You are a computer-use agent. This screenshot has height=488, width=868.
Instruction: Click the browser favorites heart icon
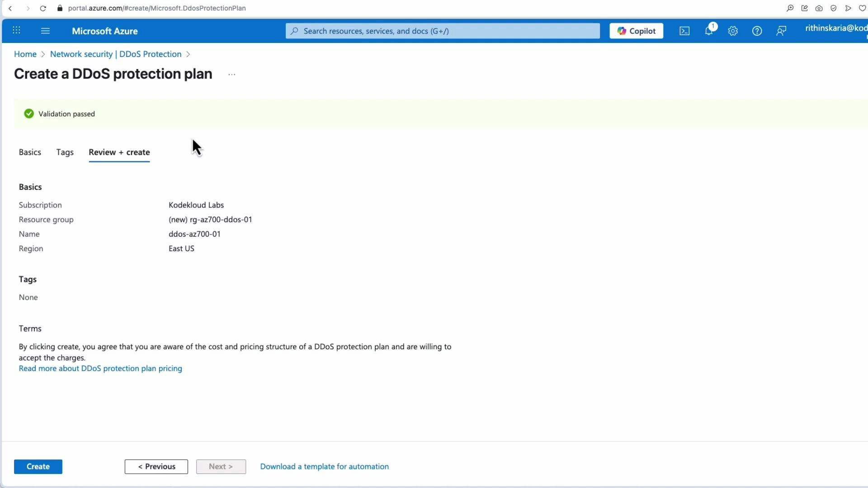click(x=863, y=8)
